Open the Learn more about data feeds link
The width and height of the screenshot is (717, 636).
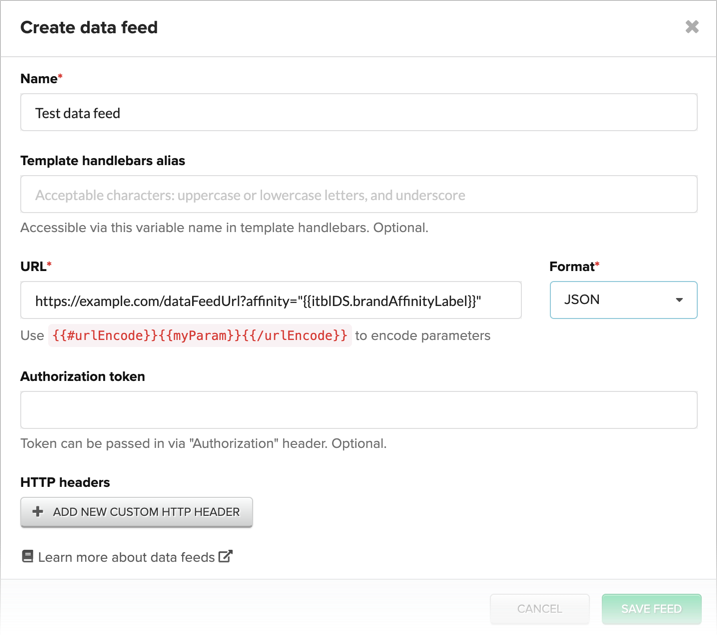[x=127, y=557]
